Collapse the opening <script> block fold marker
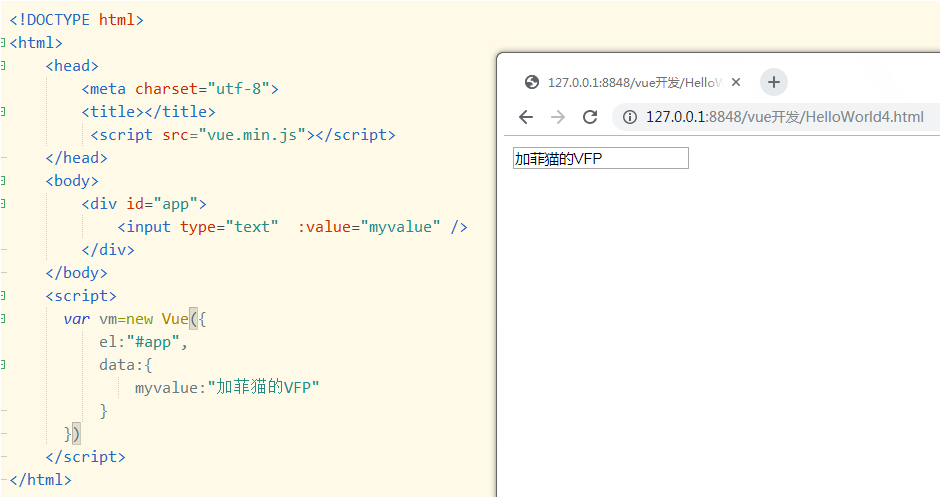Screen dimensions: 941x498 coord(3,296)
